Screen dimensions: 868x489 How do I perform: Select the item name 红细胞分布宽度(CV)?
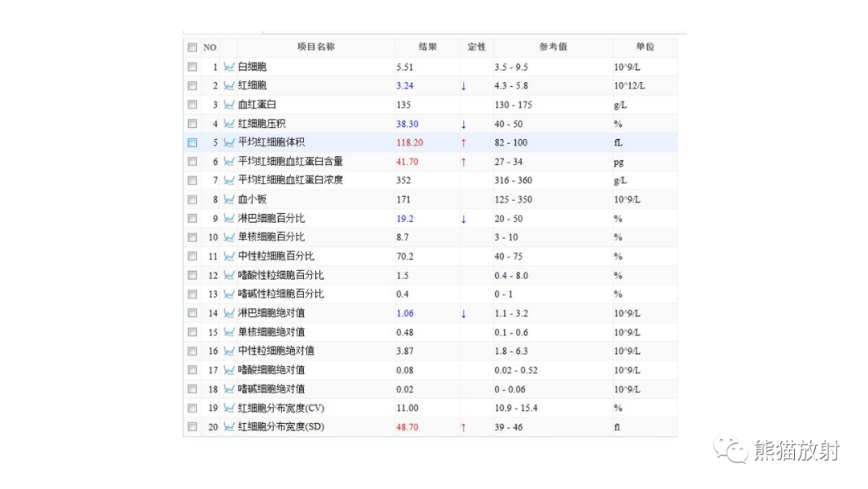281,408
